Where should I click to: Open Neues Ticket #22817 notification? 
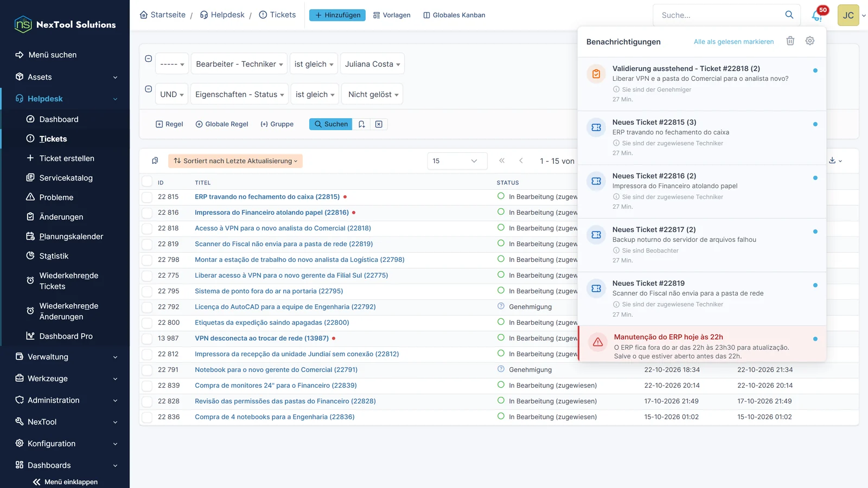pos(702,245)
